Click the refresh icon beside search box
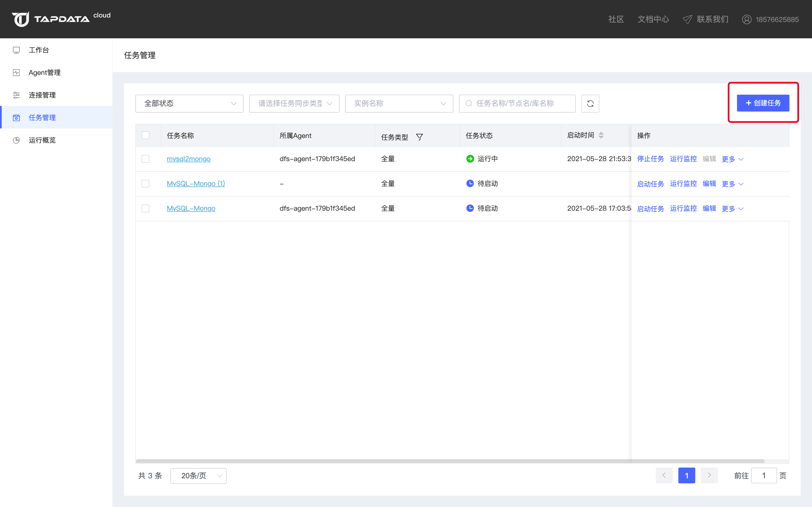Viewport: 812px width, 507px height. pos(590,104)
